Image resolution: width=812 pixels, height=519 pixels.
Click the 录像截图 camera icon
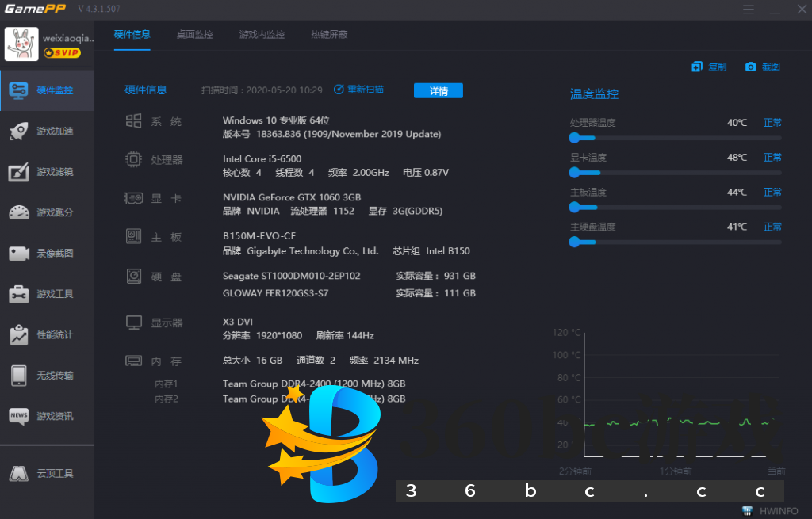(19, 254)
